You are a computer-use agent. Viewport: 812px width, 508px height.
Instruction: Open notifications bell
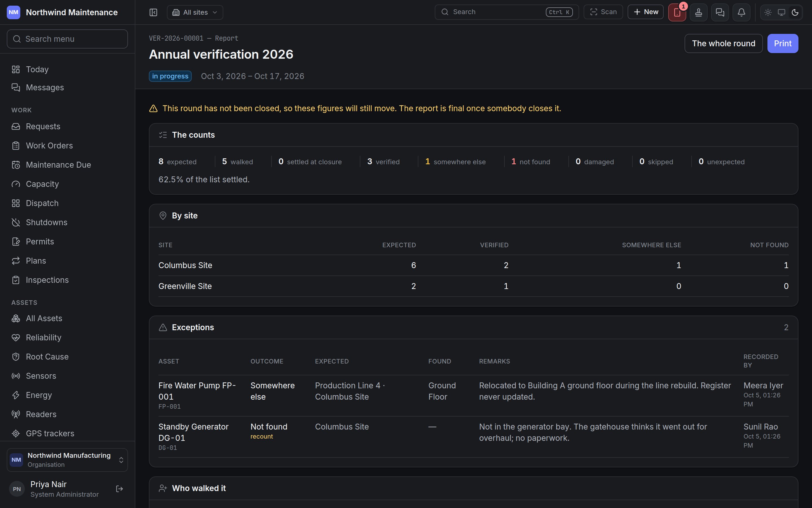pos(742,12)
